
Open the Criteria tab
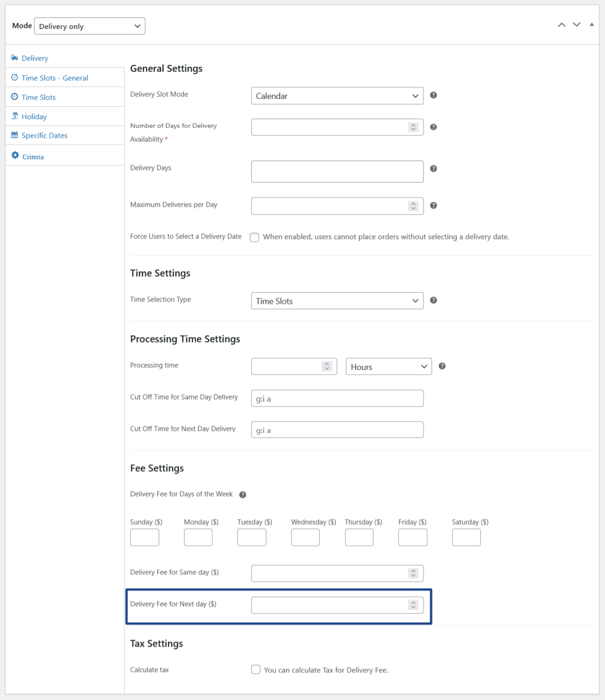[x=33, y=156]
